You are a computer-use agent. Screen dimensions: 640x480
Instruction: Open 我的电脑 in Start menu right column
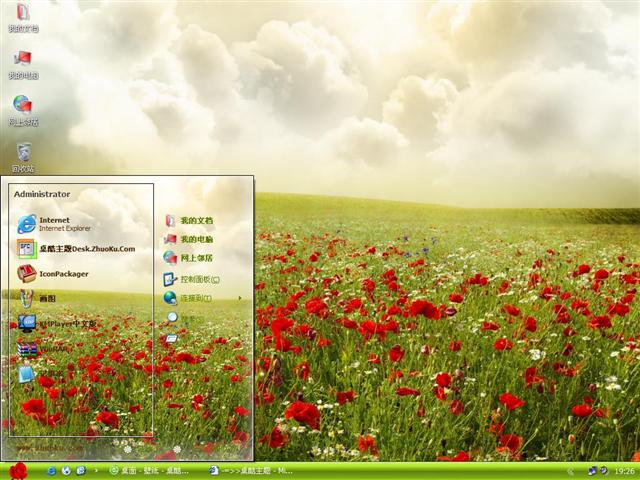[189, 239]
